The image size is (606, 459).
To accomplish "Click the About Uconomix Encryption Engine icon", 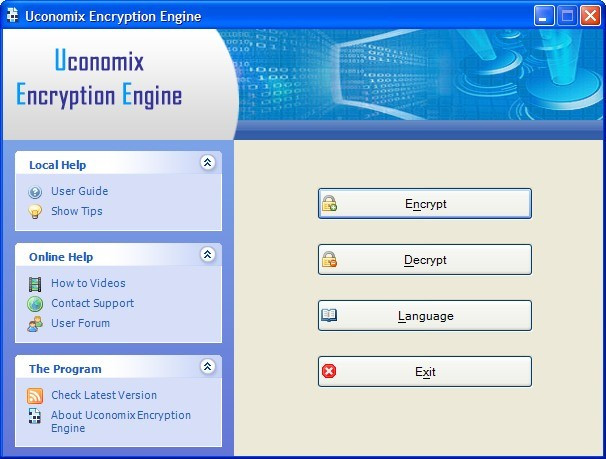I will (35, 416).
